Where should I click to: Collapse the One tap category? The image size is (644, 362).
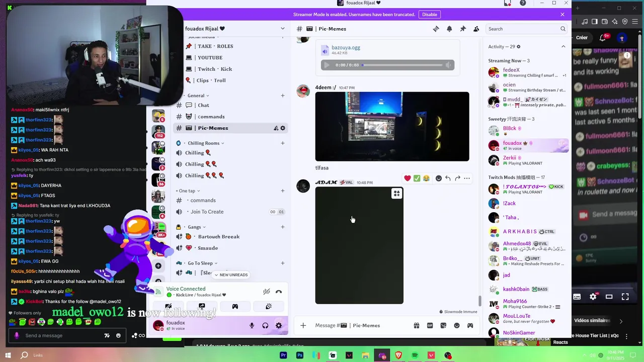(x=188, y=191)
